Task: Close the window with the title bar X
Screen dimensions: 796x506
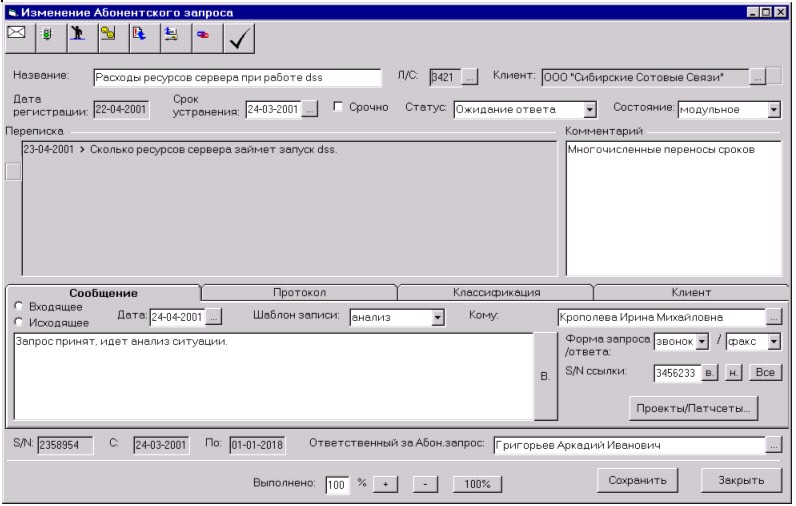Action: (x=780, y=12)
